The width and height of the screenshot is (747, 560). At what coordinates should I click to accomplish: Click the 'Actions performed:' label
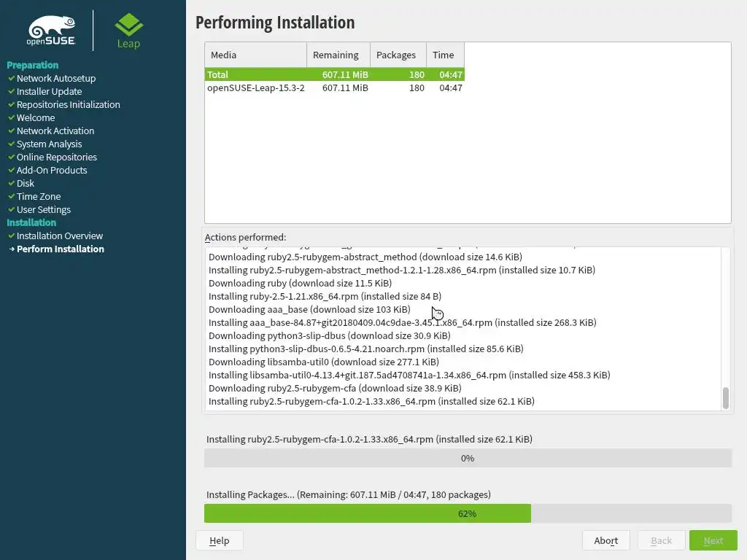(245, 237)
